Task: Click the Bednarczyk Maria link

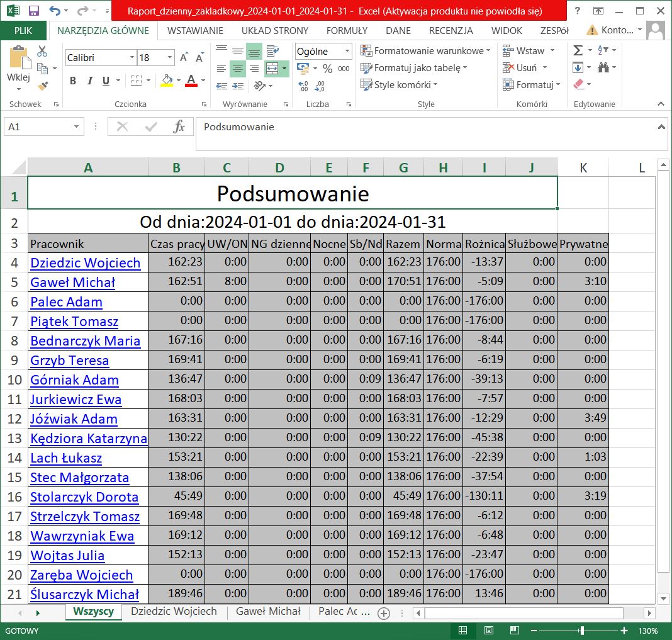Action: tap(85, 341)
